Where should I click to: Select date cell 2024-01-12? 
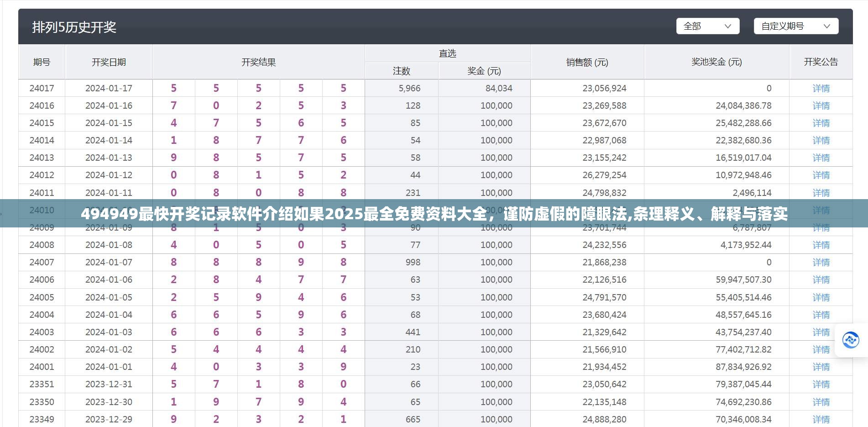[x=109, y=175]
